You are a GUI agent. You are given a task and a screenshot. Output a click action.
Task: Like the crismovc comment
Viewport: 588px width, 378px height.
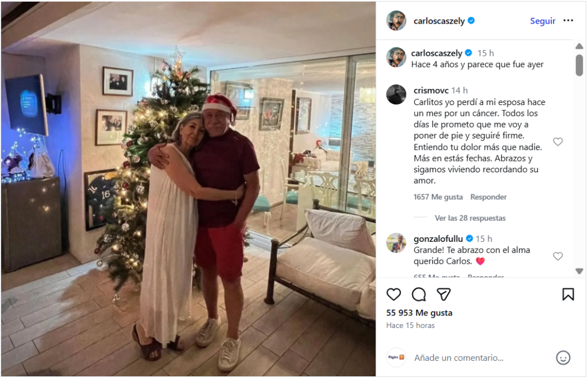pos(558,142)
